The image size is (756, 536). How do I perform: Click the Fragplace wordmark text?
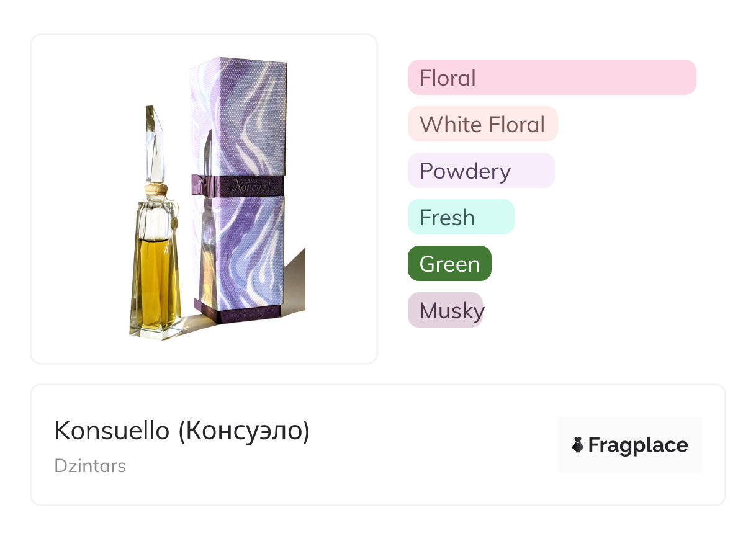(638, 445)
